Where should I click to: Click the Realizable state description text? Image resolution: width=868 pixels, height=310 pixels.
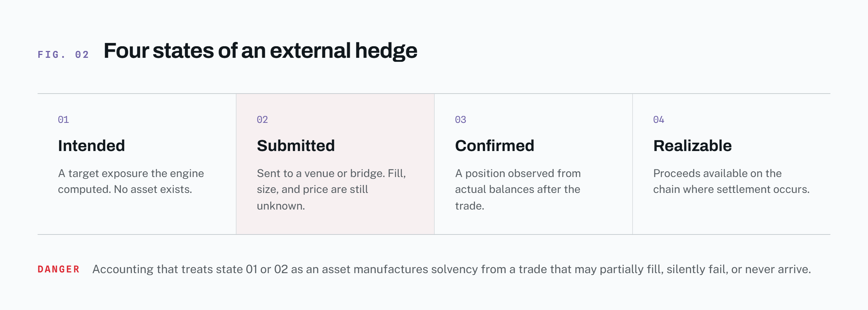731,181
